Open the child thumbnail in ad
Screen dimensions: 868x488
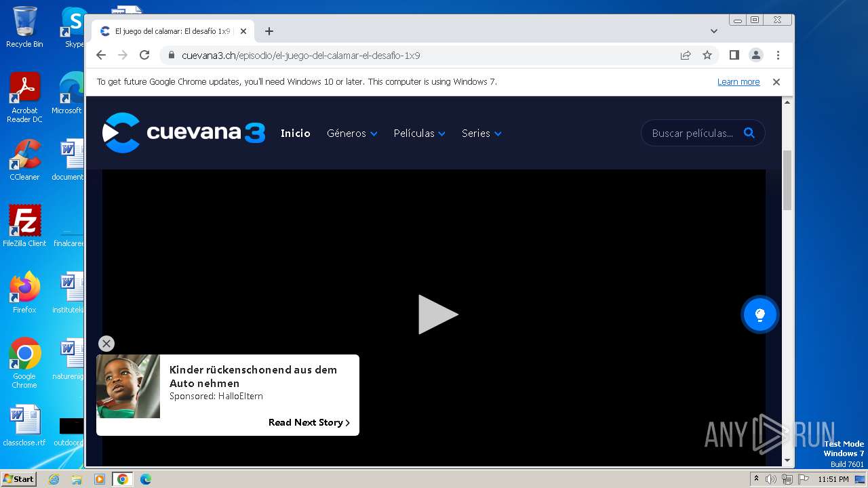(x=128, y=386)
